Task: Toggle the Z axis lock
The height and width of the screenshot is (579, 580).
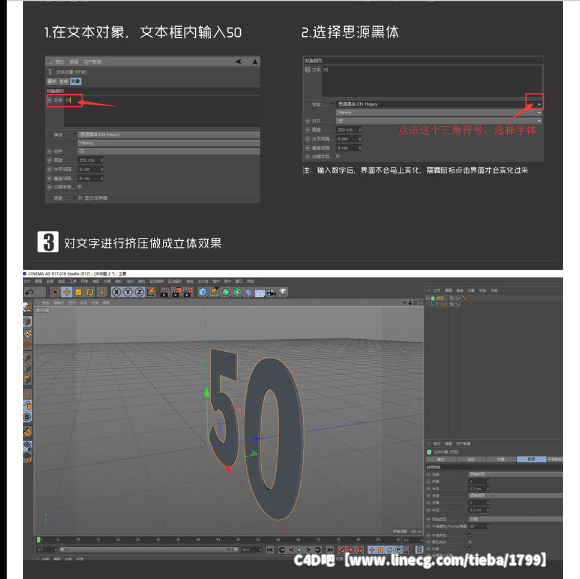Action: coord(139,292)
